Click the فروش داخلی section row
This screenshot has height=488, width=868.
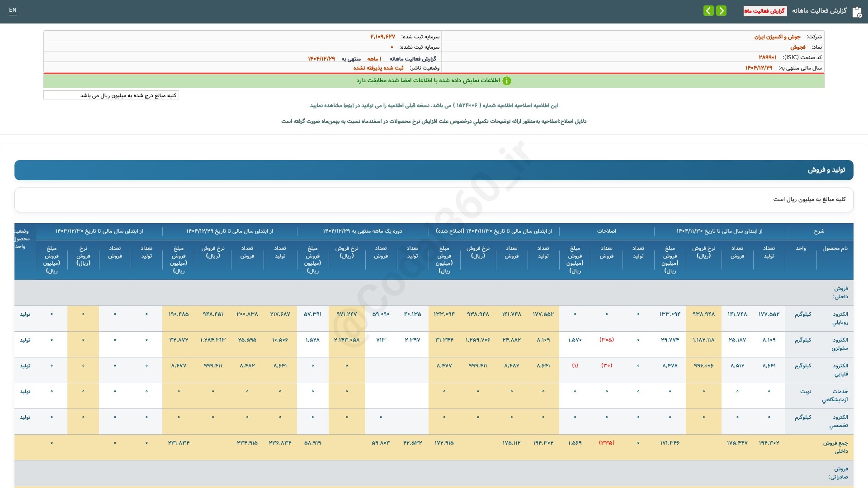[x=434, y=293]
